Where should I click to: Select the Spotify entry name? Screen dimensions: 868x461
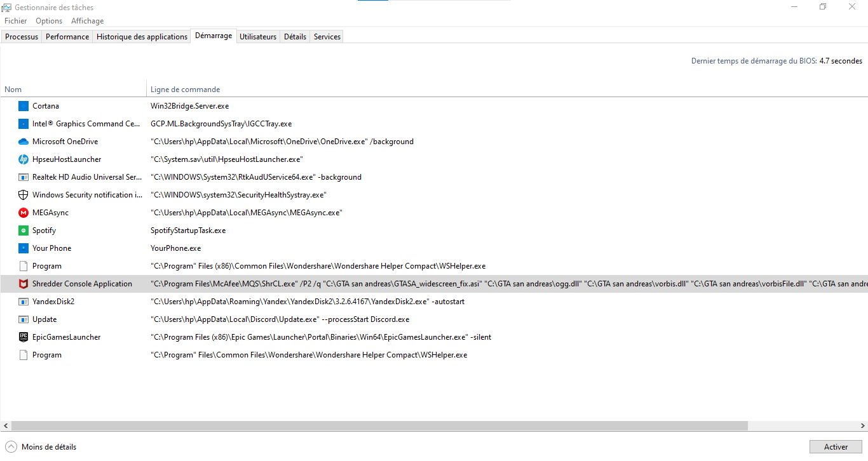[x=44, y=230]
